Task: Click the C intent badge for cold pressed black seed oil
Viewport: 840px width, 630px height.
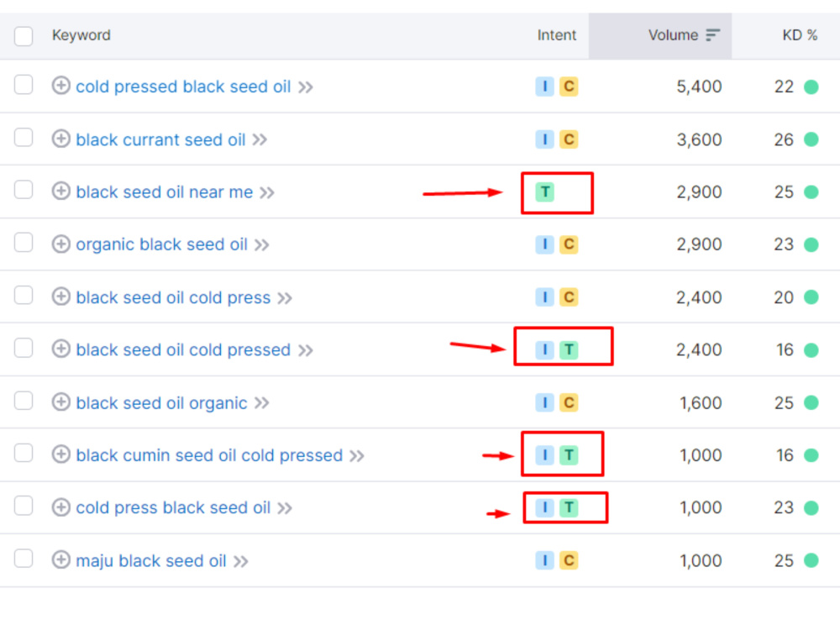Action: (x=569, y=87)
